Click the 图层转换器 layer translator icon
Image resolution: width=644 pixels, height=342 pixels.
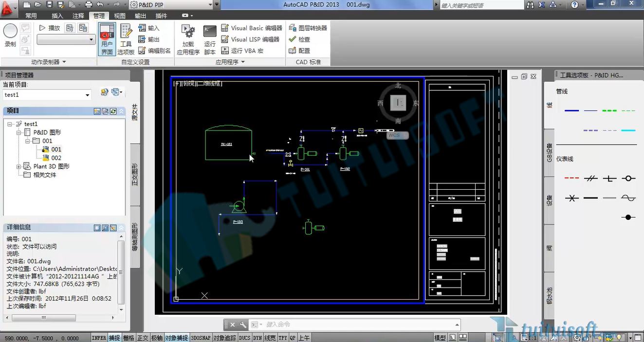pos(308,28)
